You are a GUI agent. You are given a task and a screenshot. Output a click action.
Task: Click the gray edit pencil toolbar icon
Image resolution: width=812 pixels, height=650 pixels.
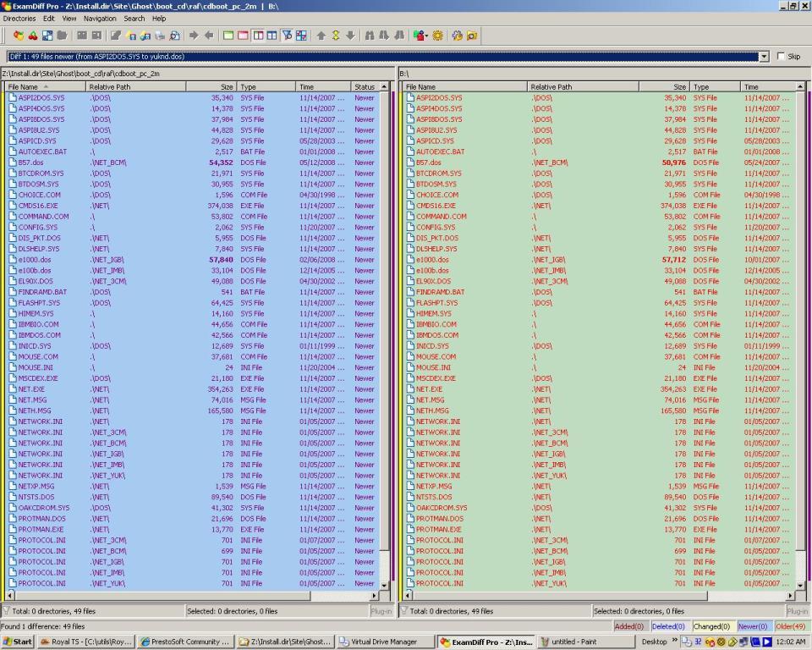point(116,36)
